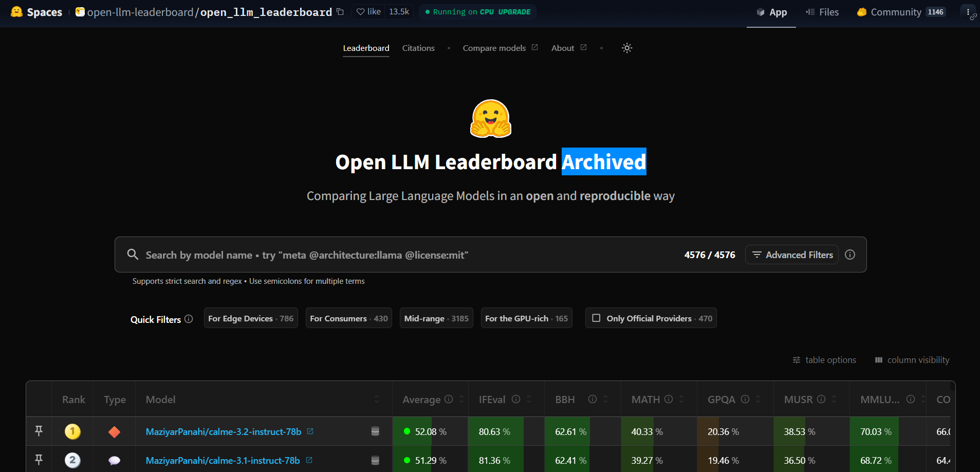Toggle light/dark theme sun icon
The width and height of the screenshot is (980, 472).
pos(627,48)
